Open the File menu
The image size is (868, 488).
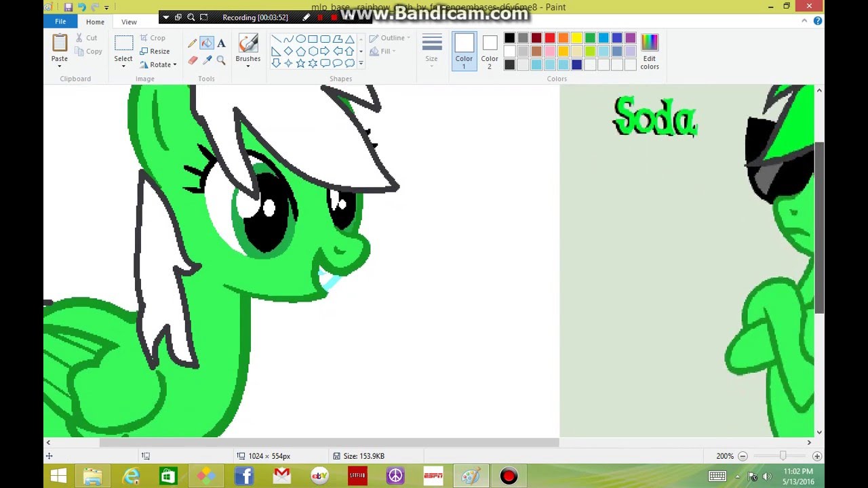click(x=60, y=22)
